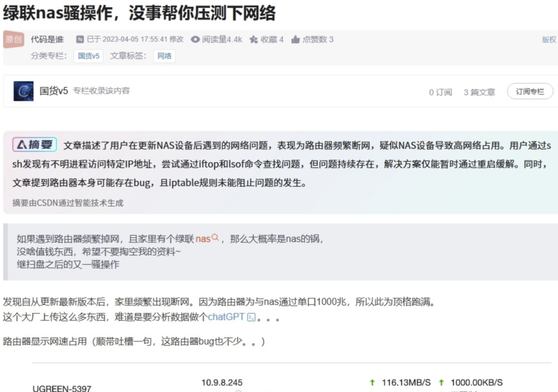Image resolution: width=558 pixels, height=392 pixels.
Task: Click the 分类专栏 label
Action: point(49,56)
